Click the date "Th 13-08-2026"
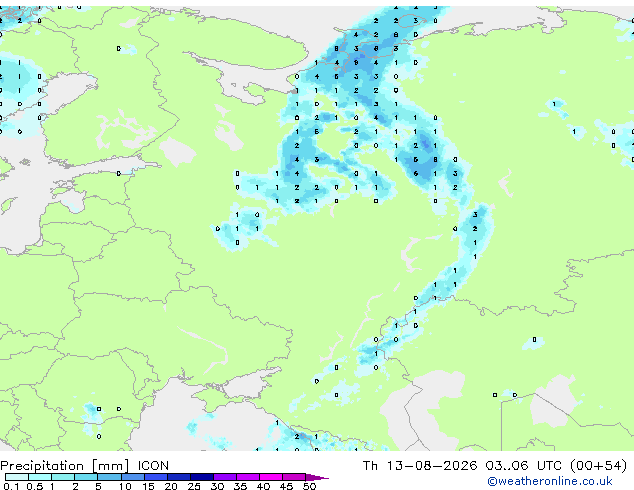The image size is (634, 490). tap(420, 466)
